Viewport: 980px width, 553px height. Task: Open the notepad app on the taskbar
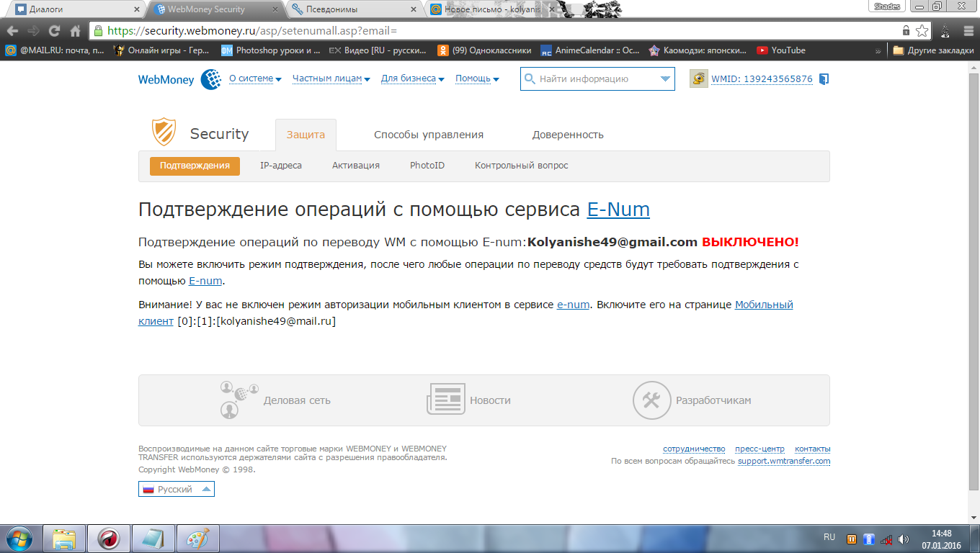click(153, 539)
